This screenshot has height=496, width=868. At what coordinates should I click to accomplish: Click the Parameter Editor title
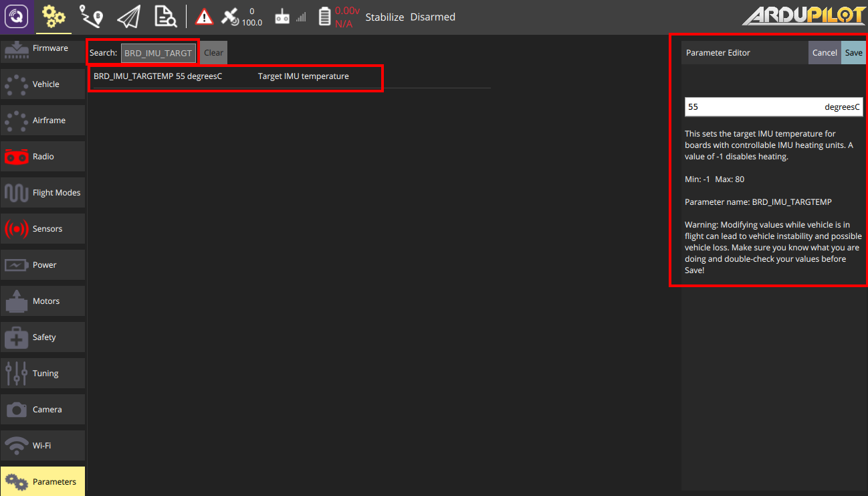point(718,53)
